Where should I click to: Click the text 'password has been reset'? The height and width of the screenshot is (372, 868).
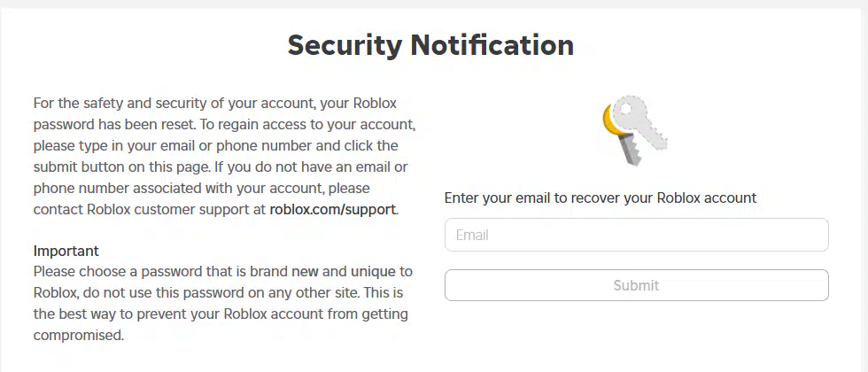[114, 125]
